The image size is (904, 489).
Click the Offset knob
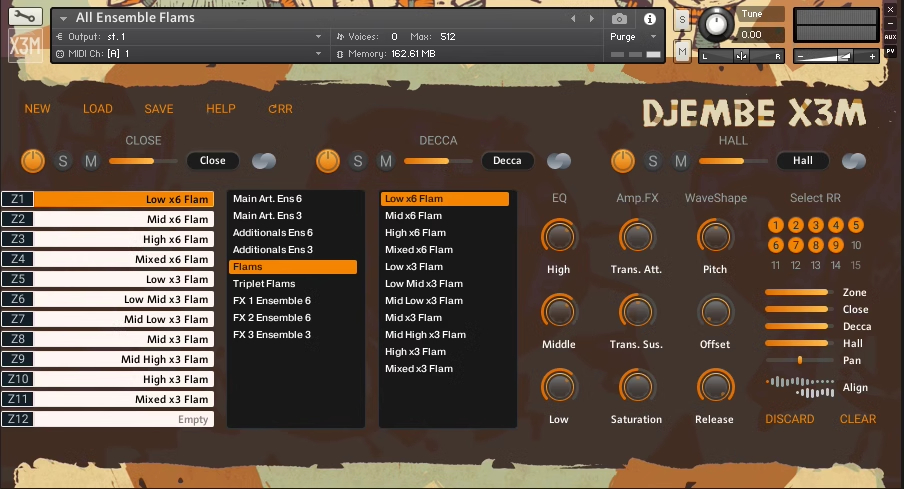coord(715,312)
